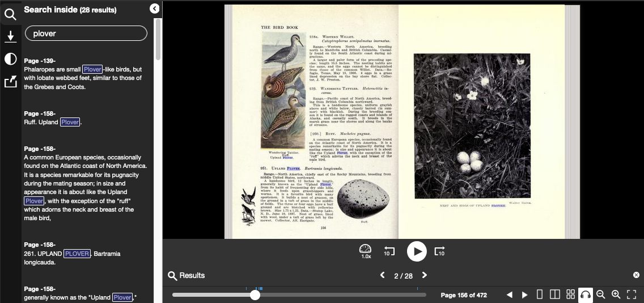Flip to the previous page
This screenshot has height=303, width=644.
click(509, 294)
